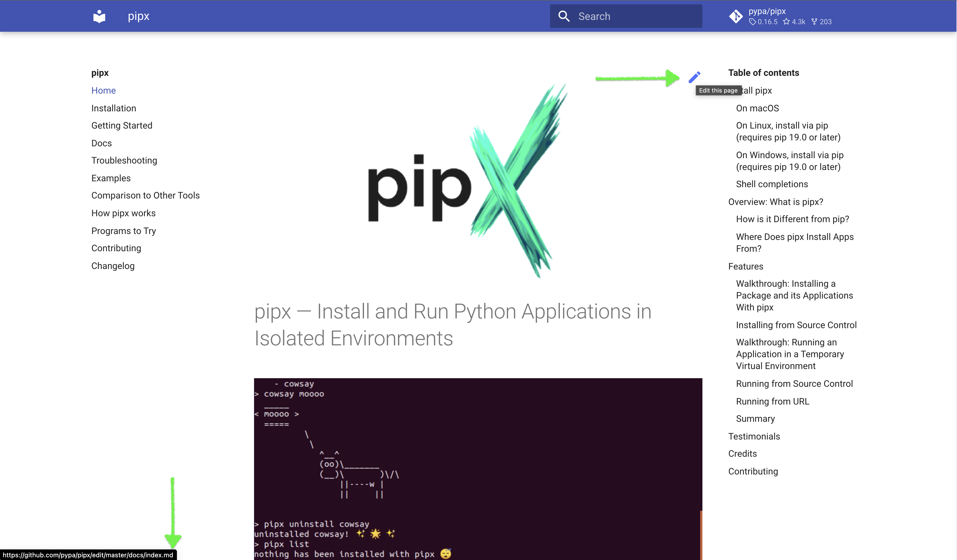This screenshot has height=560, width=957.
Task: Select Comparison to Other Tools
Action: point(145,195)
